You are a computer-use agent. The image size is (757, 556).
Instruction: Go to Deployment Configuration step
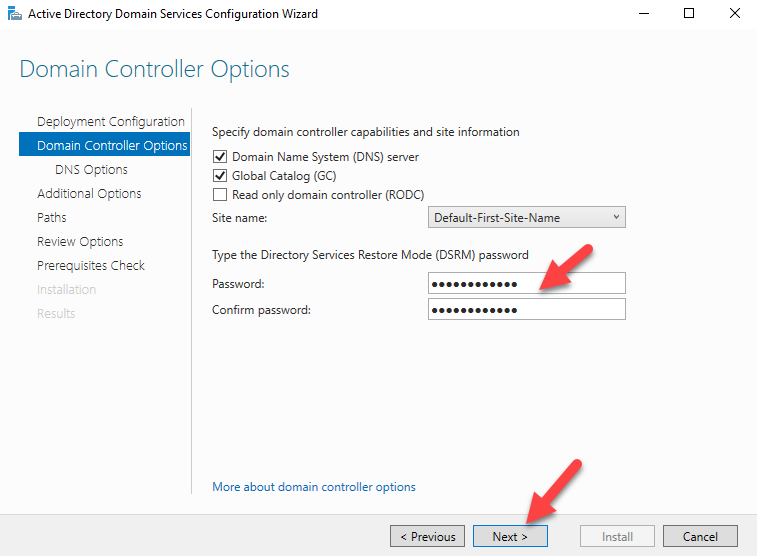tap(111, 122)
